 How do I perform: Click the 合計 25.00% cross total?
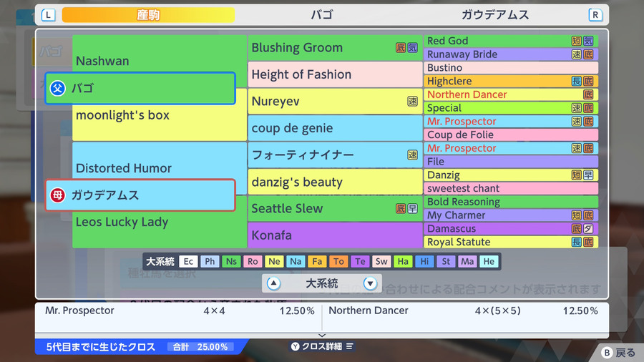click(200, 347)
